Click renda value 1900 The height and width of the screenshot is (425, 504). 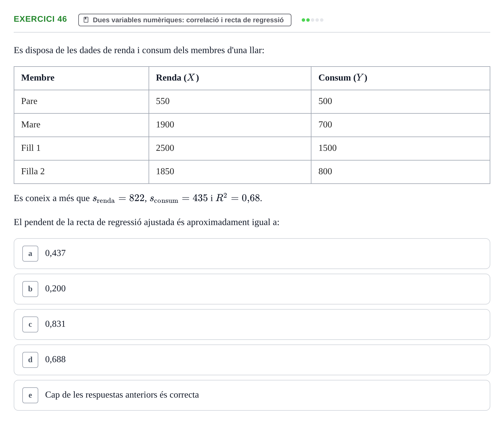tap(165, 125)
